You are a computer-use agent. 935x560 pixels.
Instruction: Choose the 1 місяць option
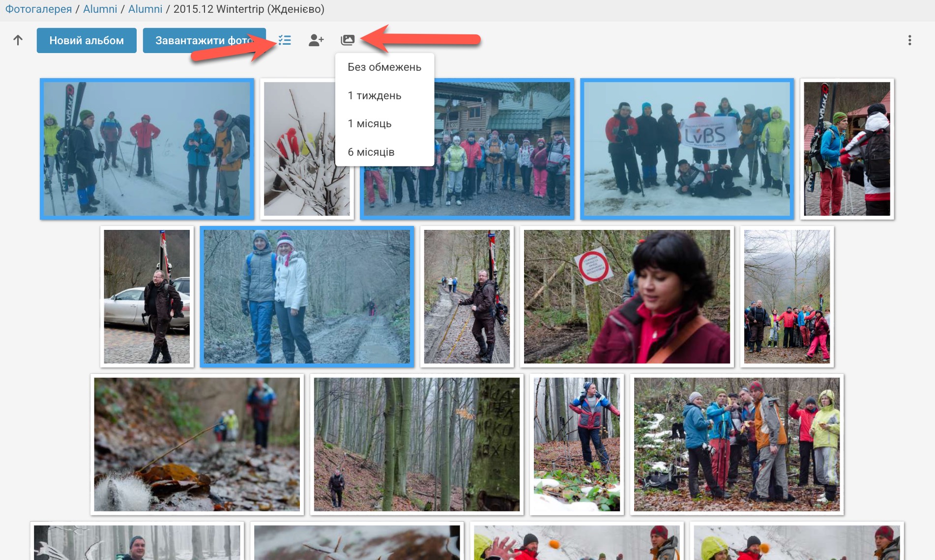click(369, 124)
